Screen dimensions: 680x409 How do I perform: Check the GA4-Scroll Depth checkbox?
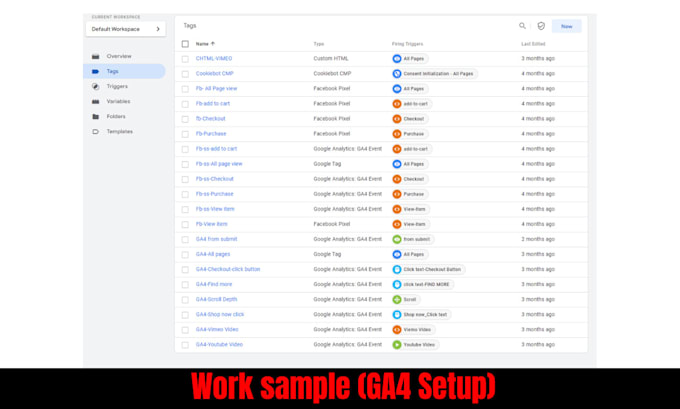pyautogui.click(x=185, y=300)
